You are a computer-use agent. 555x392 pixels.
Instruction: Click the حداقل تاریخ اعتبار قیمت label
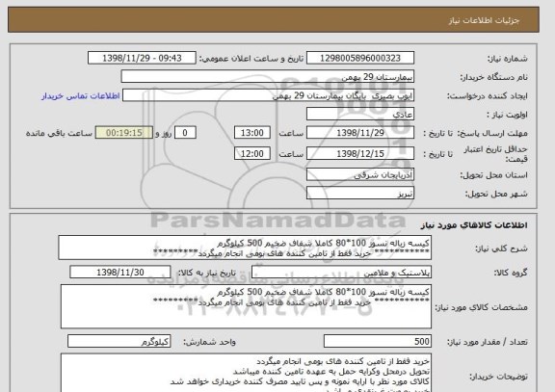click(x=495, y=154)
